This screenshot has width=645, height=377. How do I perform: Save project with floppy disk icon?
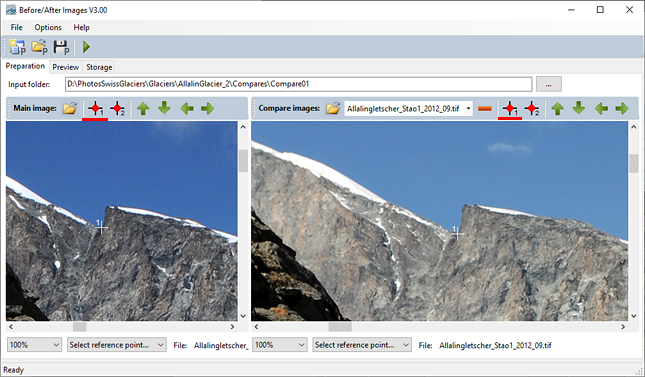coord(61,47)
